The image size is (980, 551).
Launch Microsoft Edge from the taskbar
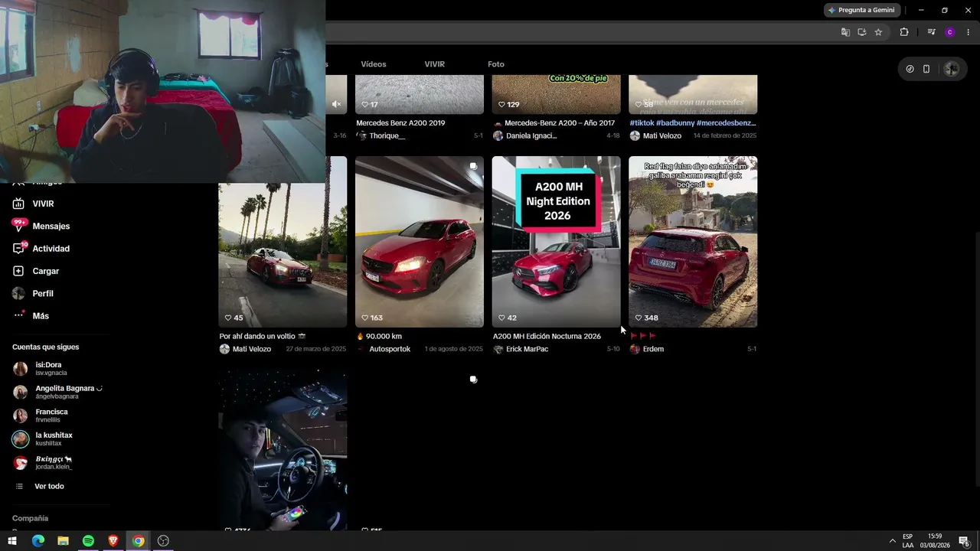click(38, 541)
